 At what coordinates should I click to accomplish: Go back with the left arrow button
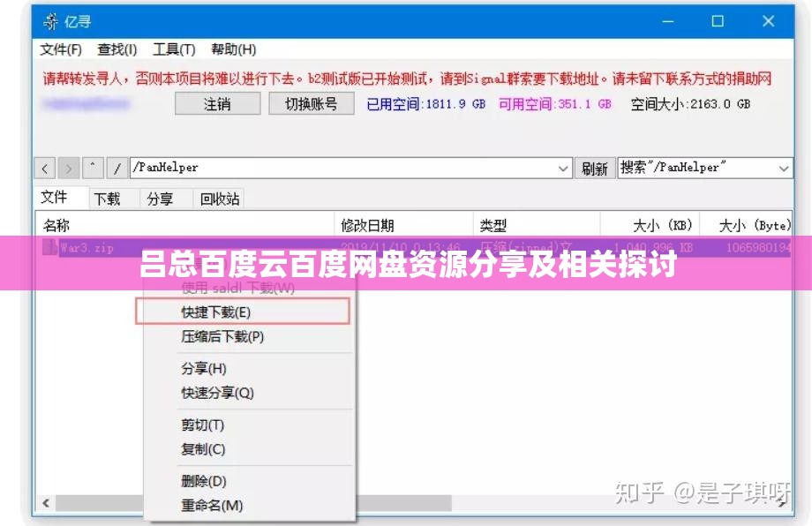click(44, 169)
